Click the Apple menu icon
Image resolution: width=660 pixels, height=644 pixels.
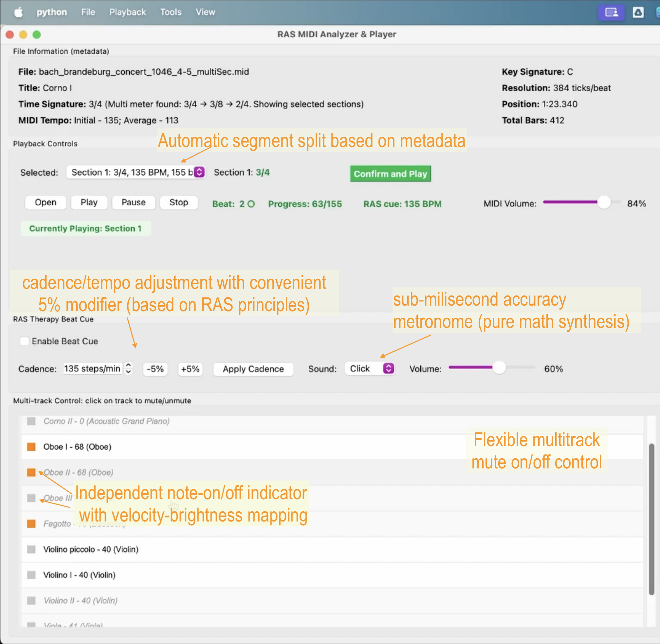(x=19, y=12)
